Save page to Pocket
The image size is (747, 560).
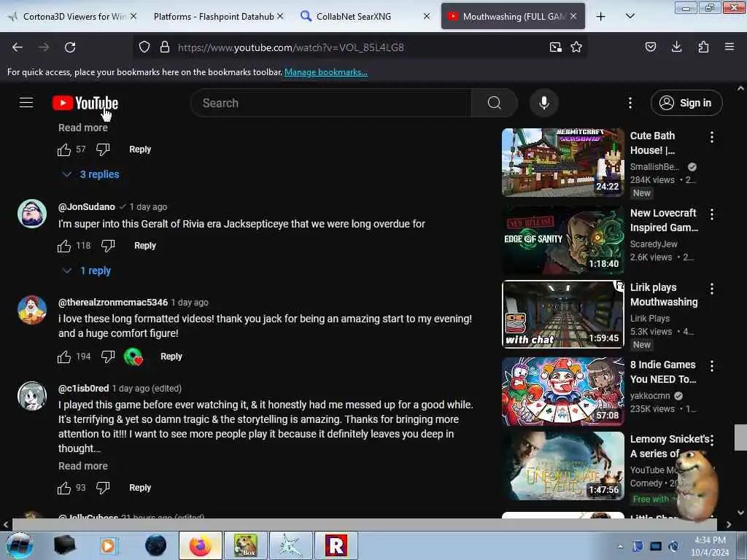pyautogui.click(x=650, y=47)
